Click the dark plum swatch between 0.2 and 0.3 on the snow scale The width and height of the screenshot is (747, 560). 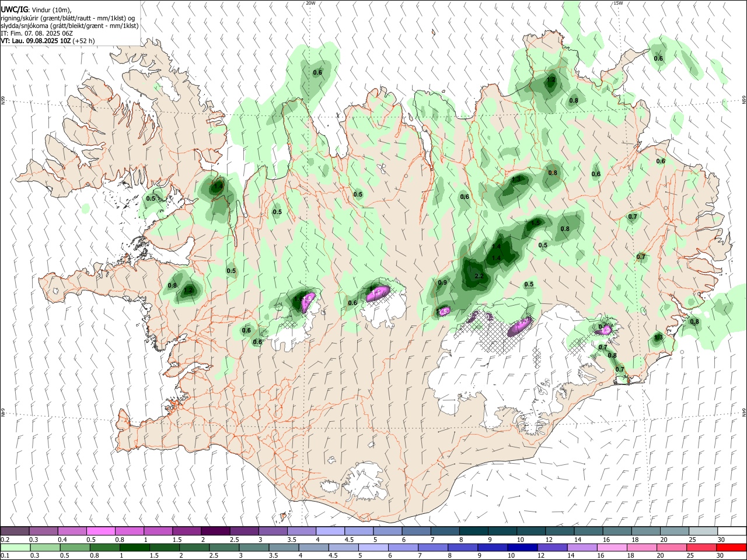[x=15, y=531]
